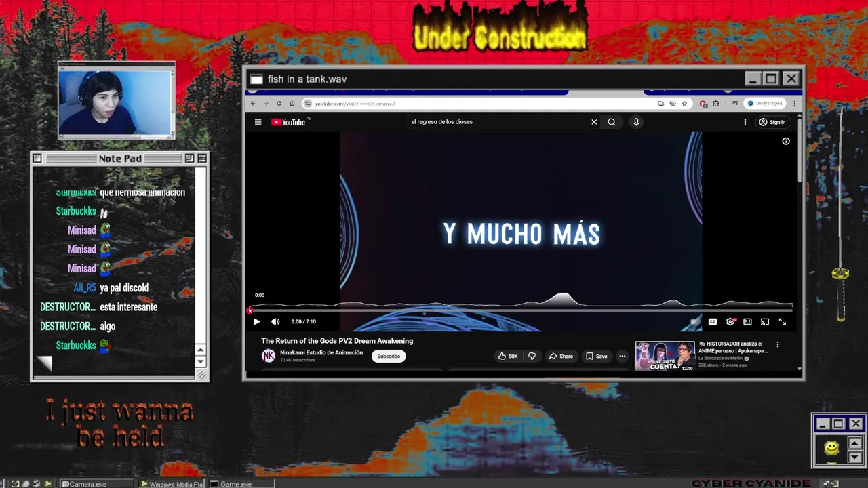Click 'esta interesante' chat message

[129, 307]
